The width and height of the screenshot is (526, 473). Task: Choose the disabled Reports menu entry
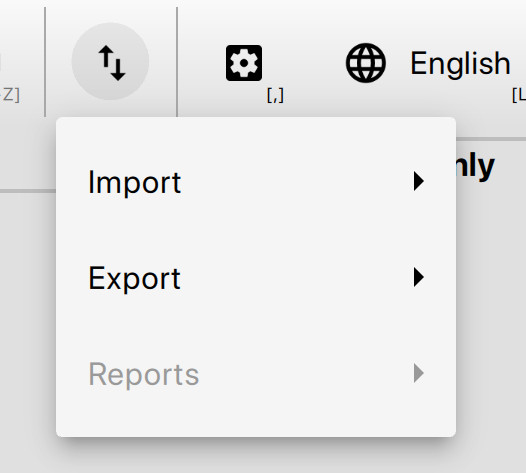[x=256, y=373]
